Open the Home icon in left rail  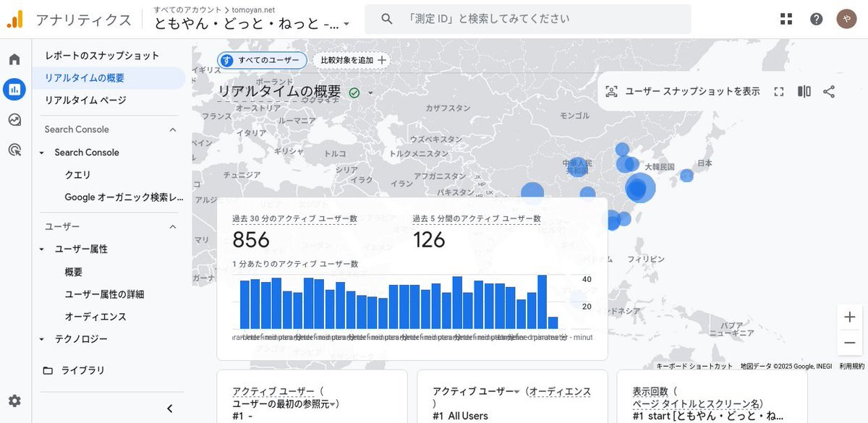click(x=14, y=59)
